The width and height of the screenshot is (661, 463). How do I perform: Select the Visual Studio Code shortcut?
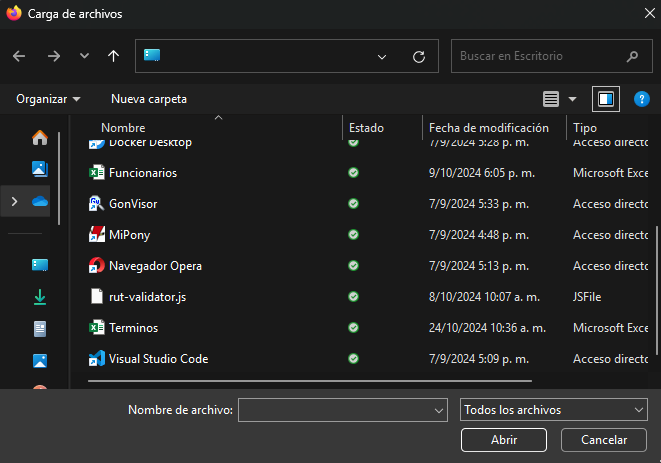pyautogui.click(x=158, y=358)
